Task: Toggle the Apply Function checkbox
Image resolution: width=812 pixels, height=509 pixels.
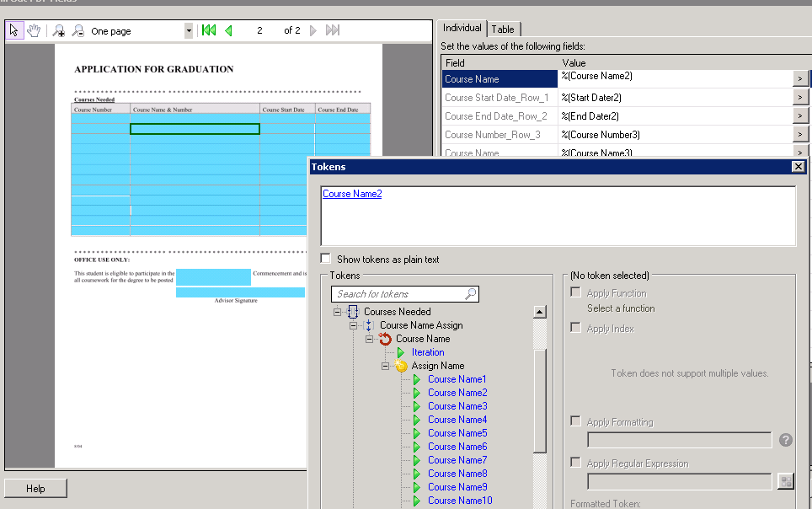Action: (x=575, y=292)
